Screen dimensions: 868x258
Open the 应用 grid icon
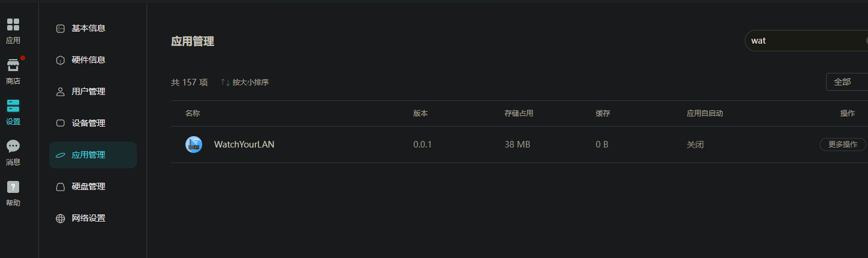click(13, 24)
